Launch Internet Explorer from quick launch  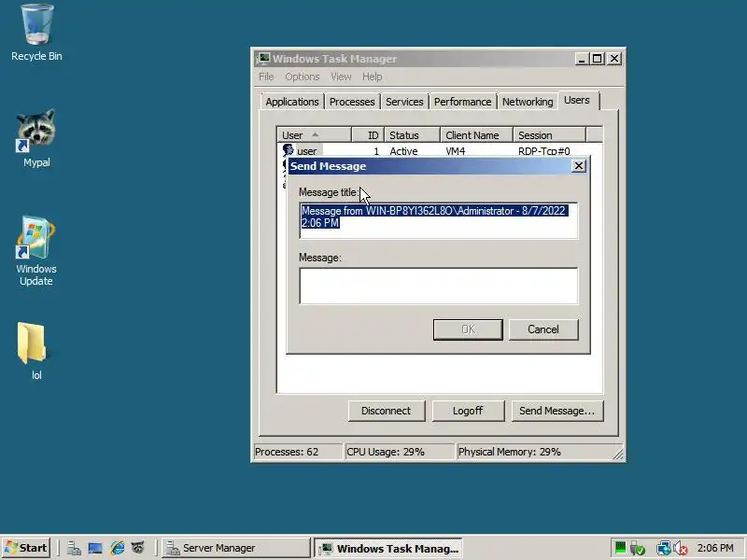coord(118,549)
